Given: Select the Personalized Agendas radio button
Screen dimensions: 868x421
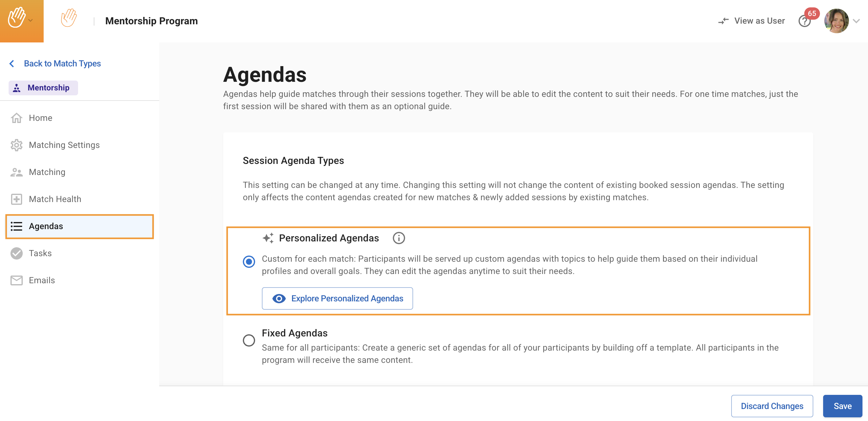Looking at the screenshot, I should [x=249, y=262].
